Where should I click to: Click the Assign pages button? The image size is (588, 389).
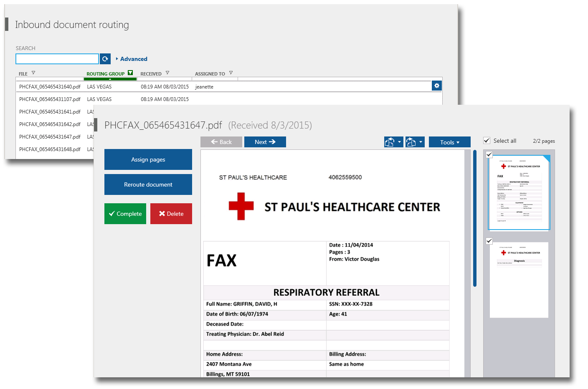tap(148, 159)
